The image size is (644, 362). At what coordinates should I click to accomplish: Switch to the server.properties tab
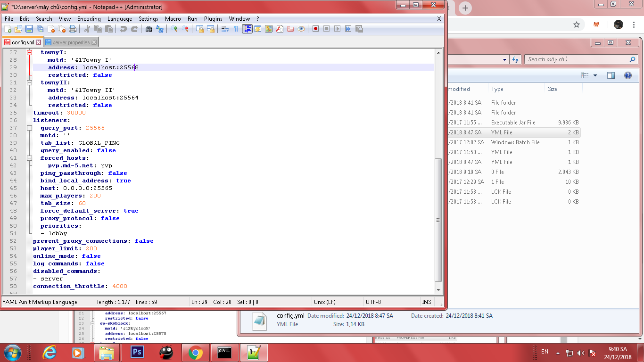pos(71,42)
